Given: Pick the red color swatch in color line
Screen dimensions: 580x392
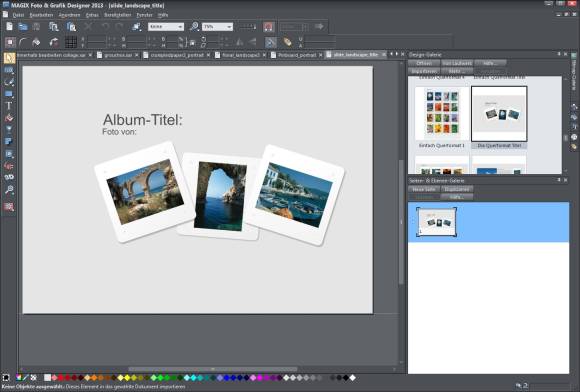Looking at the screenshot, I should pyautogui.click(x=61, y=378).
